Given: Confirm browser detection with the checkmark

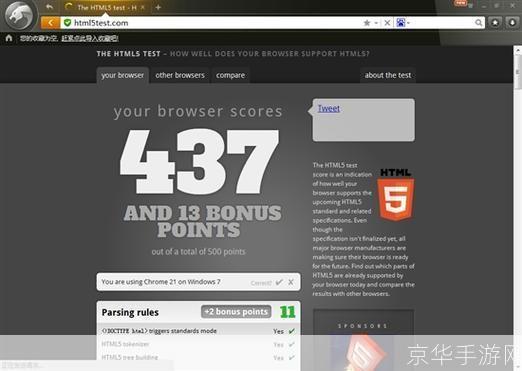Looking at the screenshot, I should [x=279, y=282].
